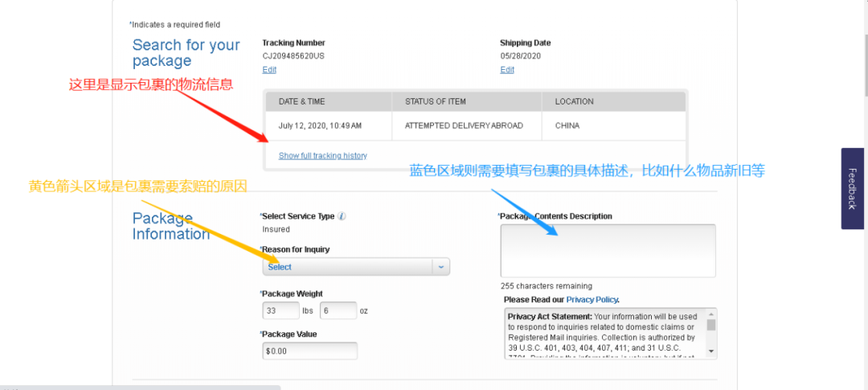Click the 255 characters remaining text
This screenshot has width=868, height=390.
pyautogui.click(x=547, y=286)
